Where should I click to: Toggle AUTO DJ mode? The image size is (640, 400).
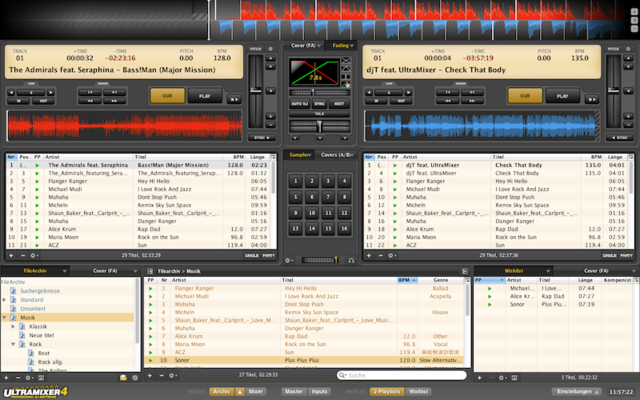(x=300, y=104)
